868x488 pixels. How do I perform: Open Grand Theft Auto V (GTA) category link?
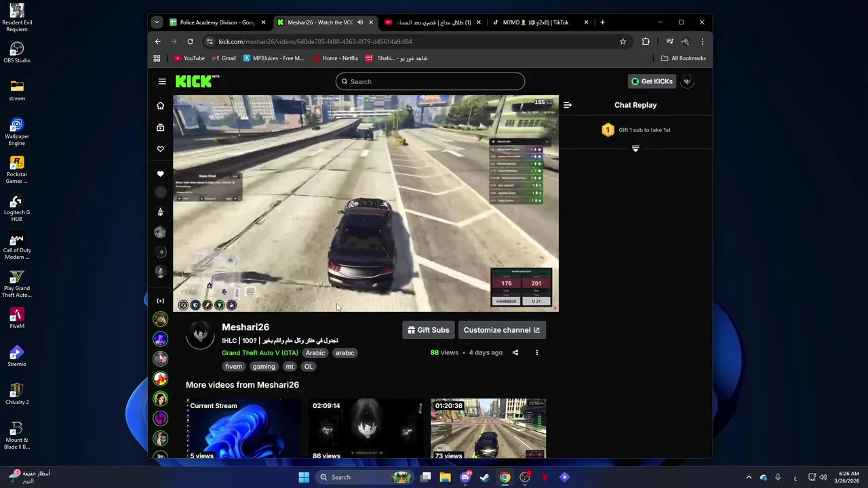(260, 352)
